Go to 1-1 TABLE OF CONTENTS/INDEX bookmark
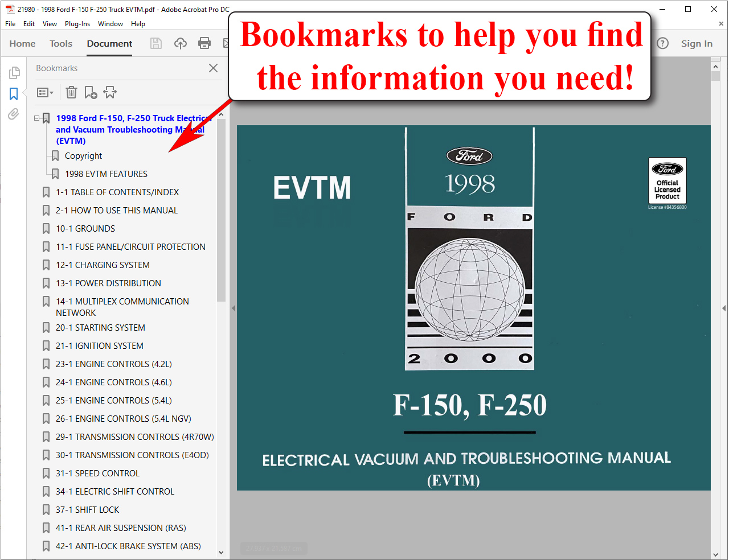This screenshot has height=560, width=729. pos(117,192)
